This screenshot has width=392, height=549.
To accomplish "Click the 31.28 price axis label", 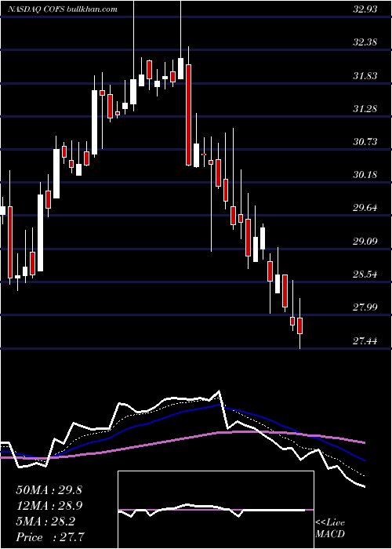I will [x=365, y=108].
